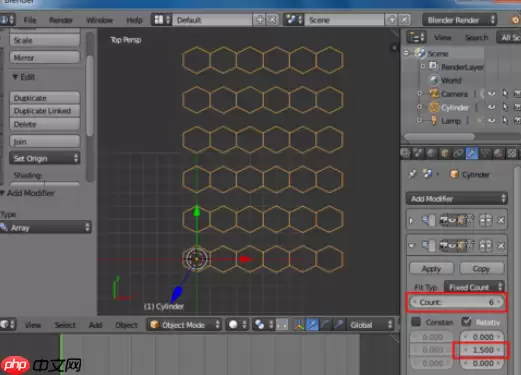The image size is (521, 375).
Task: Add a new scene with plus icon
Action: tap(392, 20)
